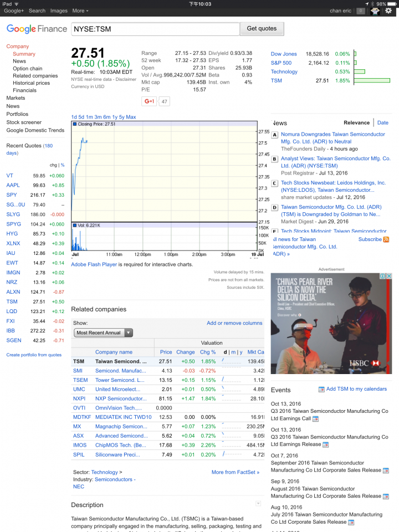This screenshot has height=532, width=399.
Task: Sort table by Chg % column
Action: 208,352
